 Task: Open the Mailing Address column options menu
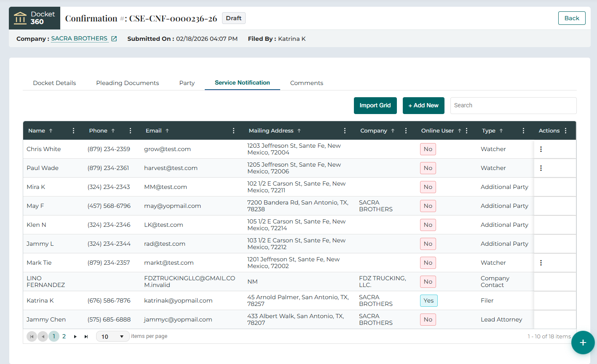point(345,130)
